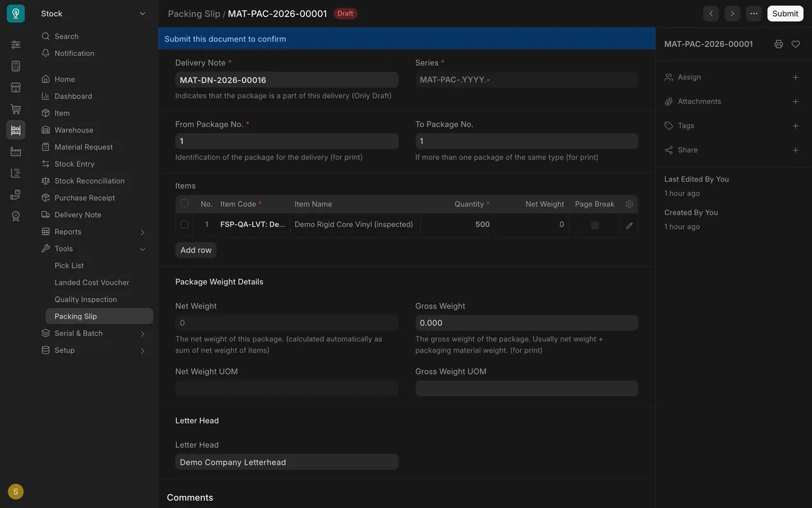Open the calculator module in icon rail
The height and width of the screenshot is (508, 812).
click(16, 66)
